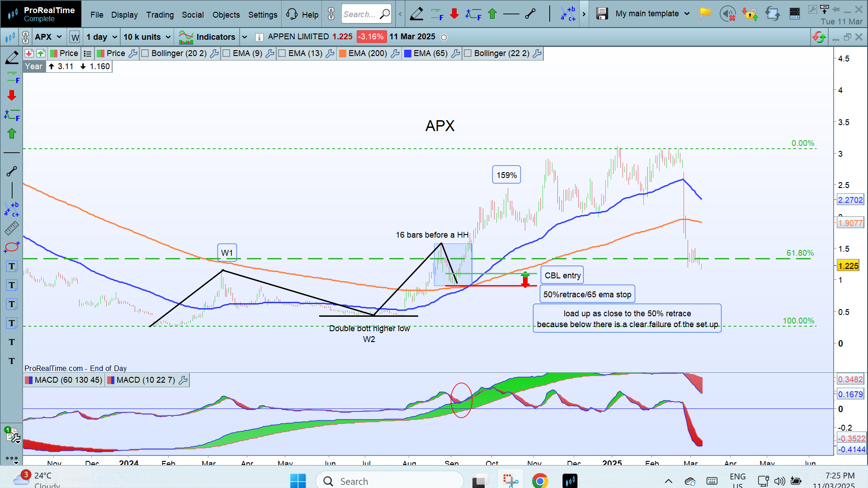Screen dimensions: 868x488
Task: Open the on-screen keyboard icon in top toolbar
Action: (795, 14)
